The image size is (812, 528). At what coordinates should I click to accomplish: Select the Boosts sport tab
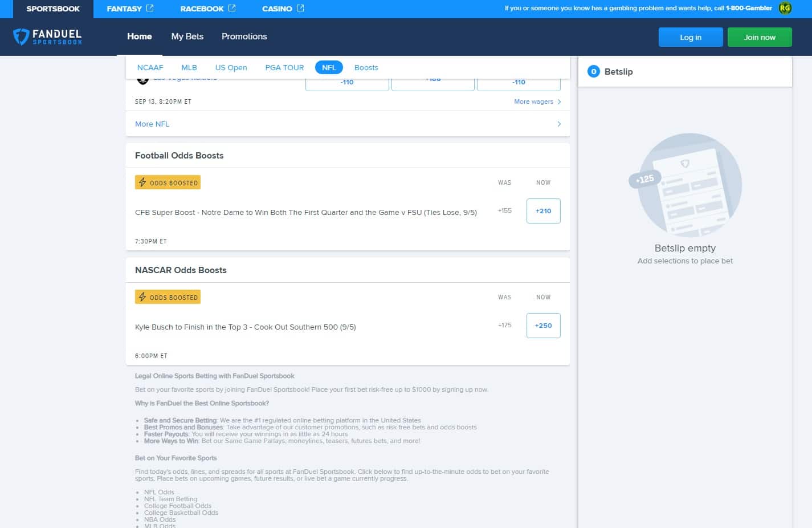(x=366, y=67)
